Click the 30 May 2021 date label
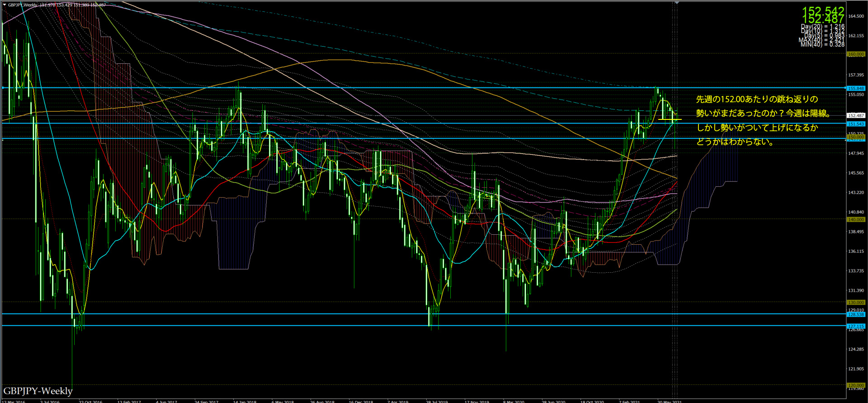 [670, 401]
